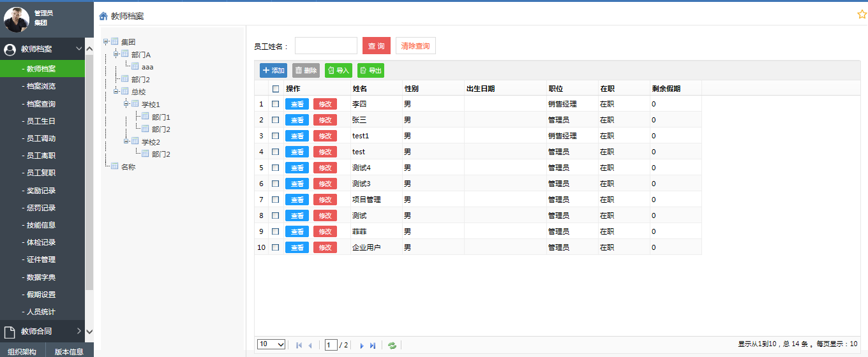Screen dimensions: 868x357
Task: Click the page number input box
Action: [x=331, y=345]
